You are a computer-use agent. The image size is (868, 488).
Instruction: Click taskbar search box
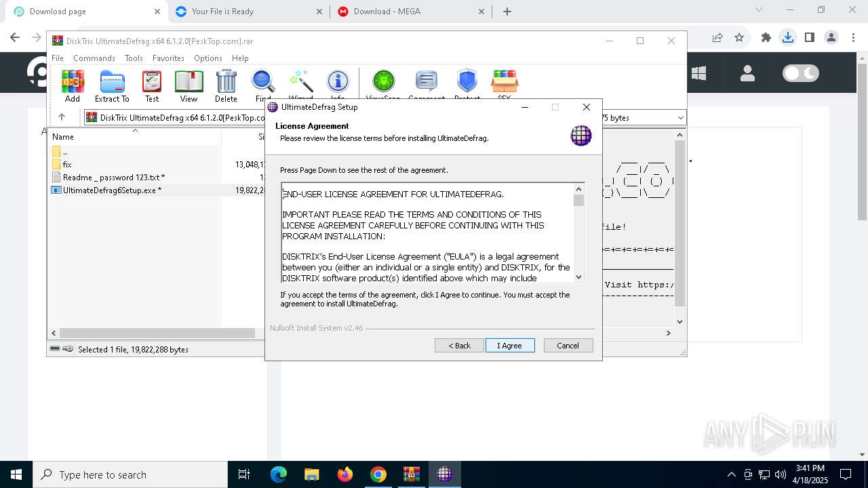pyautogui.click(x=130, y=474)
